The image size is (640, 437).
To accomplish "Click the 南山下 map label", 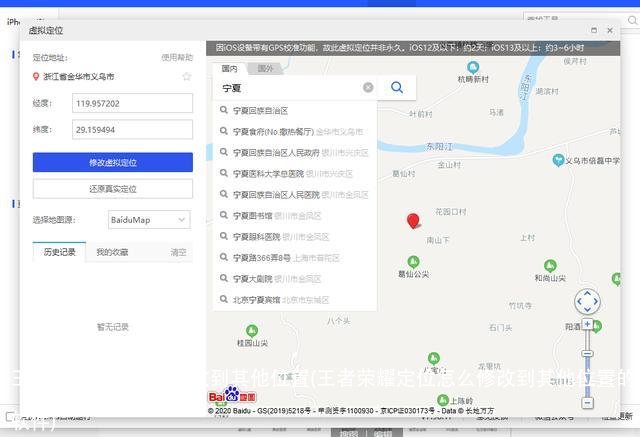I will [438, 240].
